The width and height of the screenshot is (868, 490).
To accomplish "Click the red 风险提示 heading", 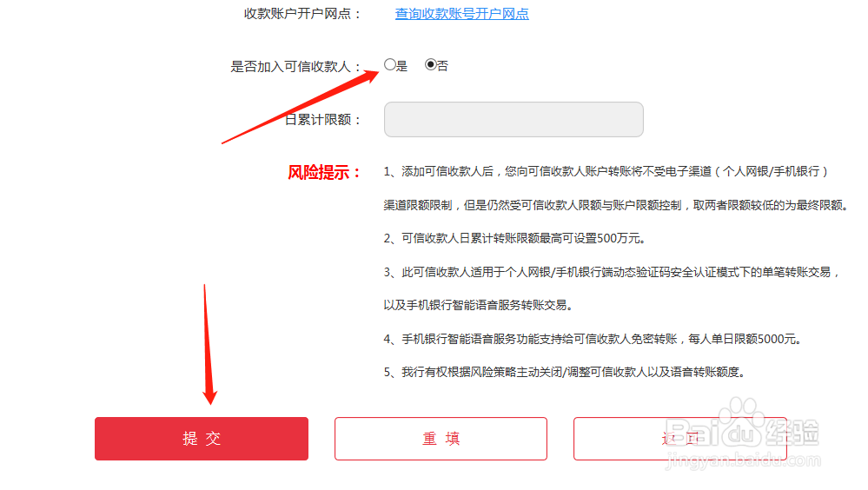I will [324, 172].
